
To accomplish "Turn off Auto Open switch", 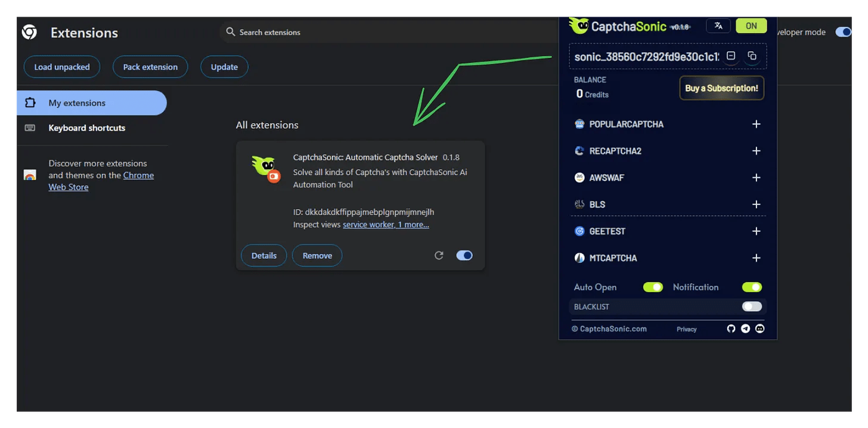I will point(653,287).
